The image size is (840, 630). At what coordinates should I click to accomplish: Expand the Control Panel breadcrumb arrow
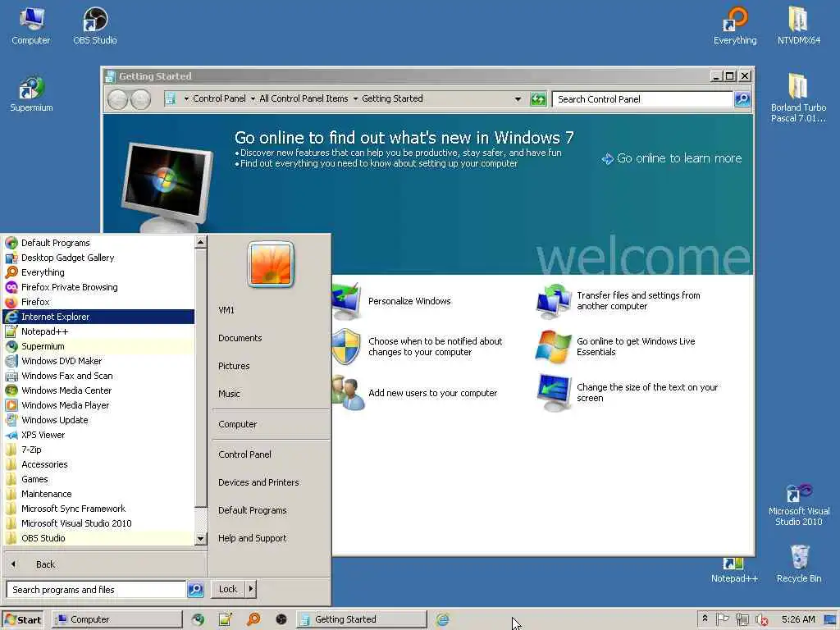(253, 99)
